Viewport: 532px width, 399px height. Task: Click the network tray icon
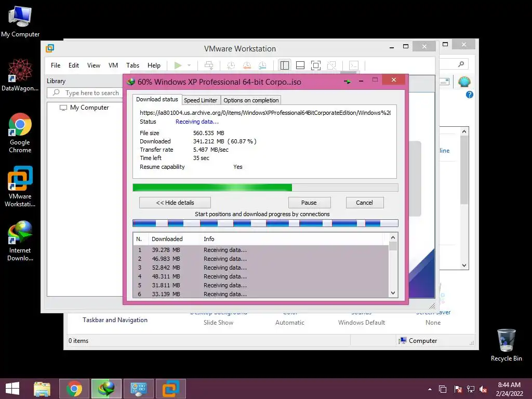471,389
